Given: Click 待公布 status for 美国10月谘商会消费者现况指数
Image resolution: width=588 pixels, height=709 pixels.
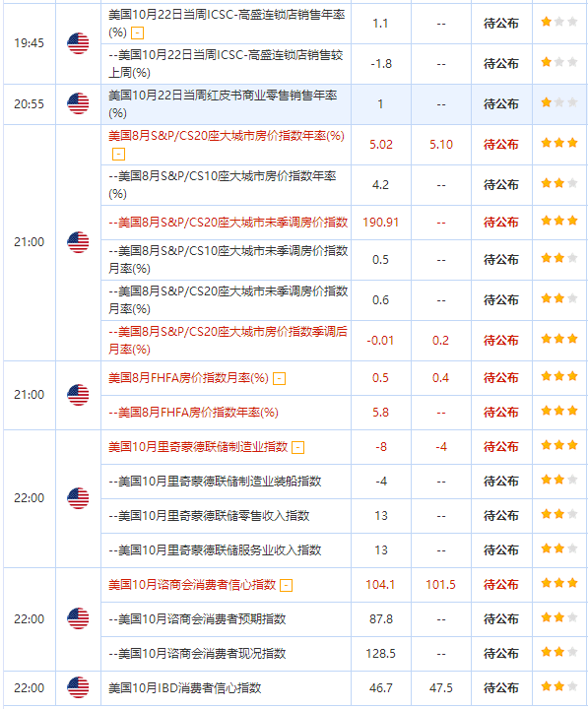Looking at the screenshot, I should [x=501, y=654].
